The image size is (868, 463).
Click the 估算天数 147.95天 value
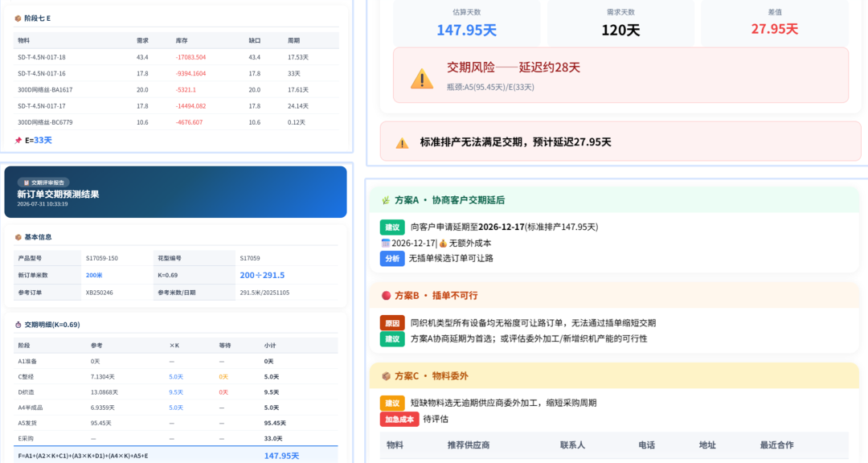click(467, 30)
